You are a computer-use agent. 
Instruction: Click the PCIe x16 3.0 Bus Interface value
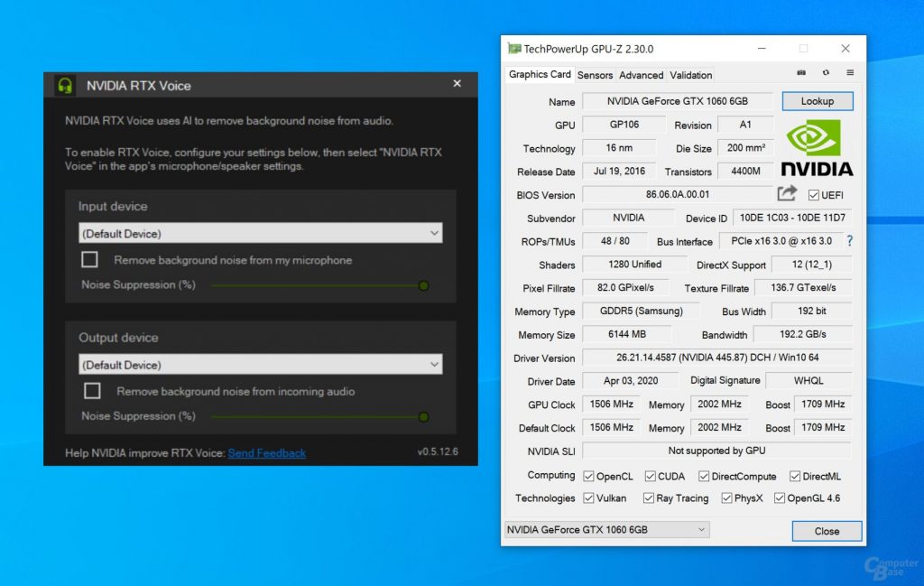point(781,240)
